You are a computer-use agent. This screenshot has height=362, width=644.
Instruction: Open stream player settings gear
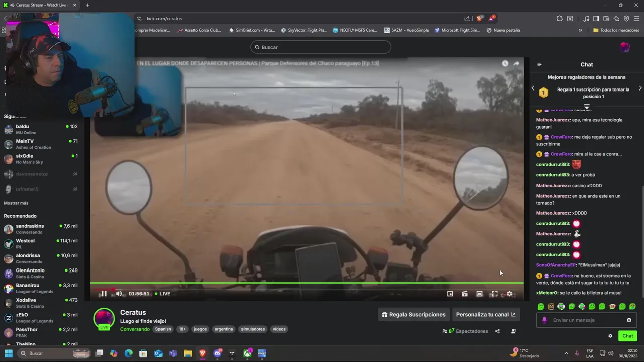(x=509, y=294)
